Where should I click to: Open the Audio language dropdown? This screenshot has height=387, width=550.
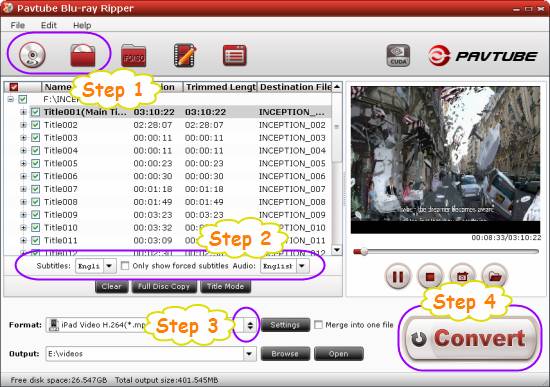click(302, 266)
